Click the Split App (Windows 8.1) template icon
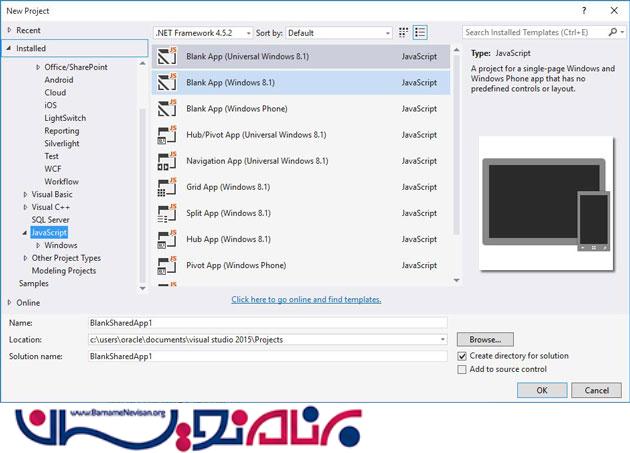 (167, 213)
